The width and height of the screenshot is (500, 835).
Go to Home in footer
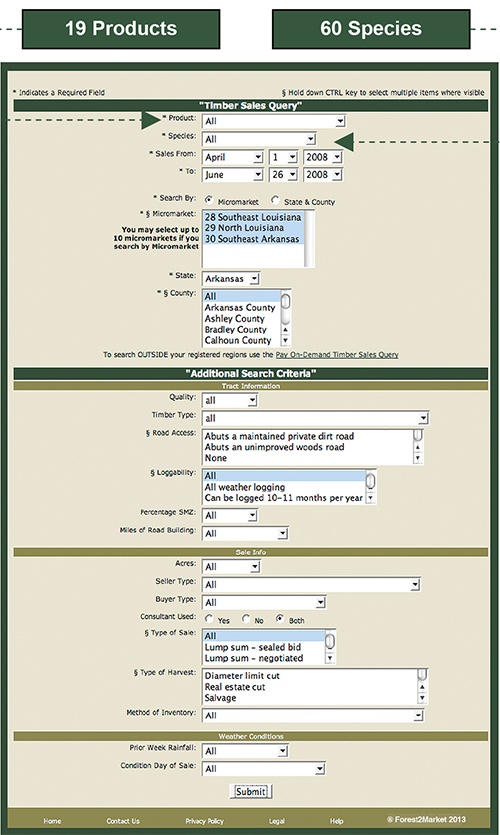(52, 821)
